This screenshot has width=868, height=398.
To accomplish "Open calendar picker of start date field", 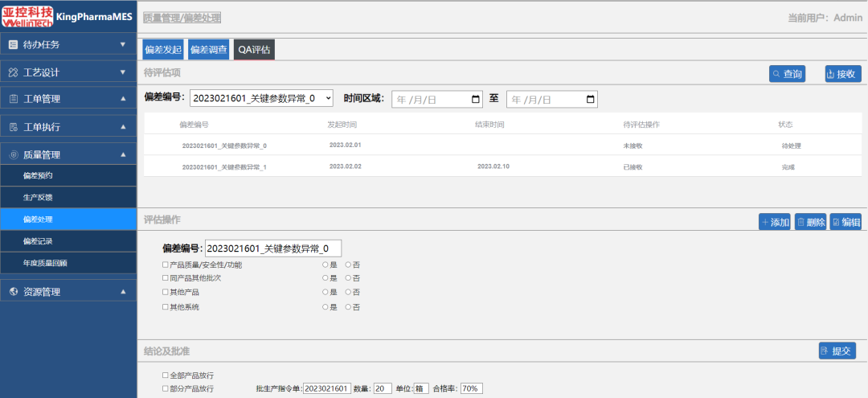I will tap(475, 100).
